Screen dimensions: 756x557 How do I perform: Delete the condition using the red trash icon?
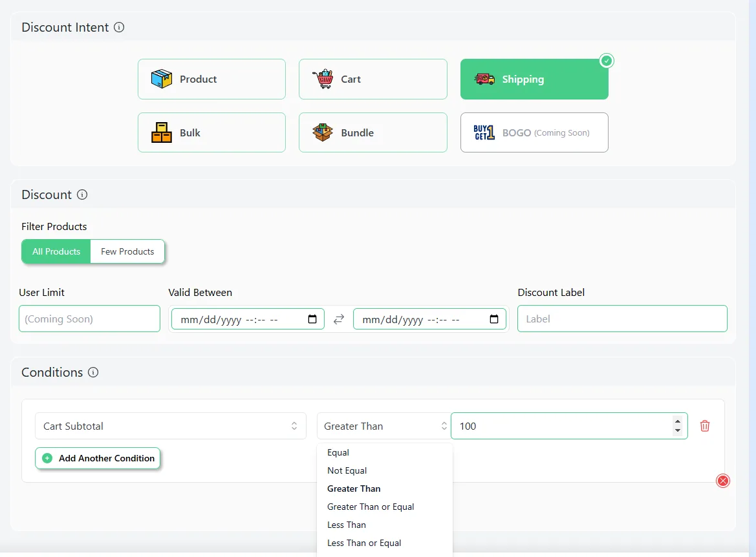tap(705, 426)
